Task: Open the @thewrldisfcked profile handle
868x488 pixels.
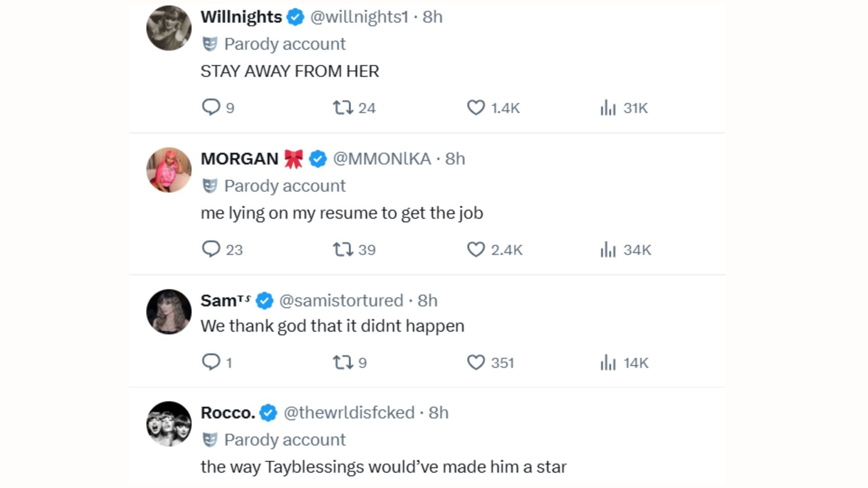Action: pyautogui.click(x=349, y=413)
